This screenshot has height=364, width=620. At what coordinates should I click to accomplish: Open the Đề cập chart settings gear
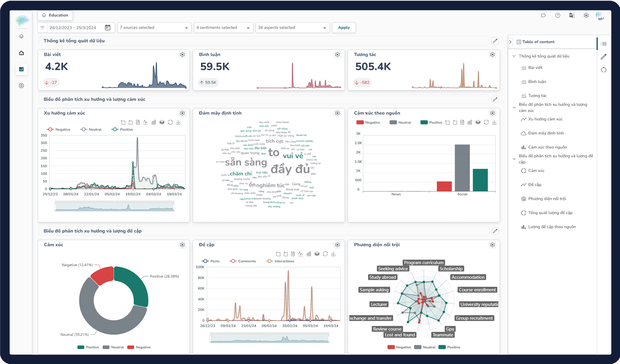click(338, 245)
